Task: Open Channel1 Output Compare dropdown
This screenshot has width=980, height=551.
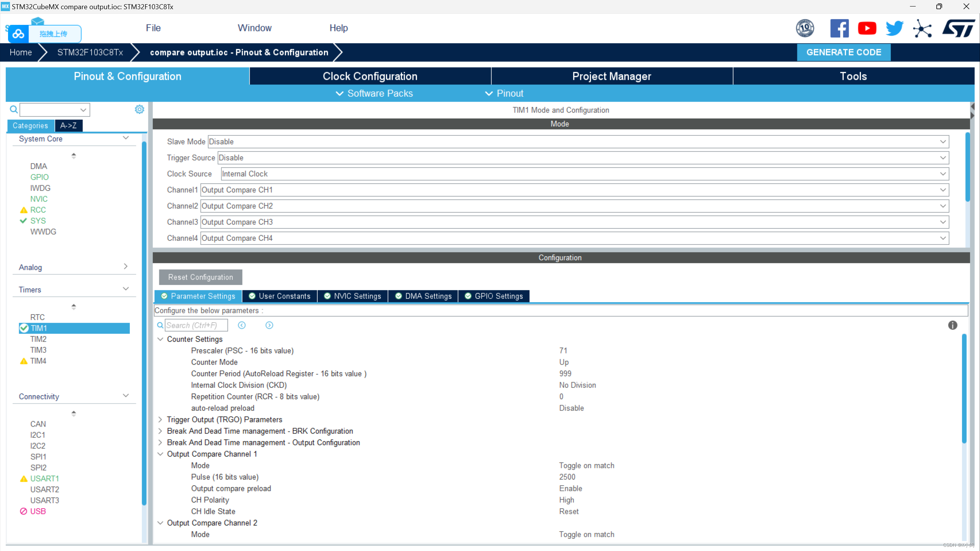Action: coord(575,190)
